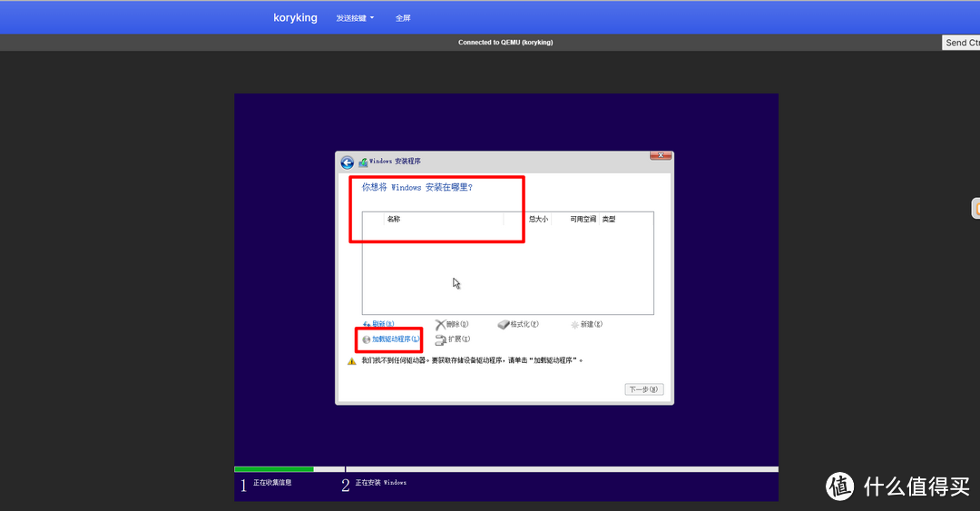Click the koryking brand title
Viewport: 980px width, 511px height.
point(295,17)
